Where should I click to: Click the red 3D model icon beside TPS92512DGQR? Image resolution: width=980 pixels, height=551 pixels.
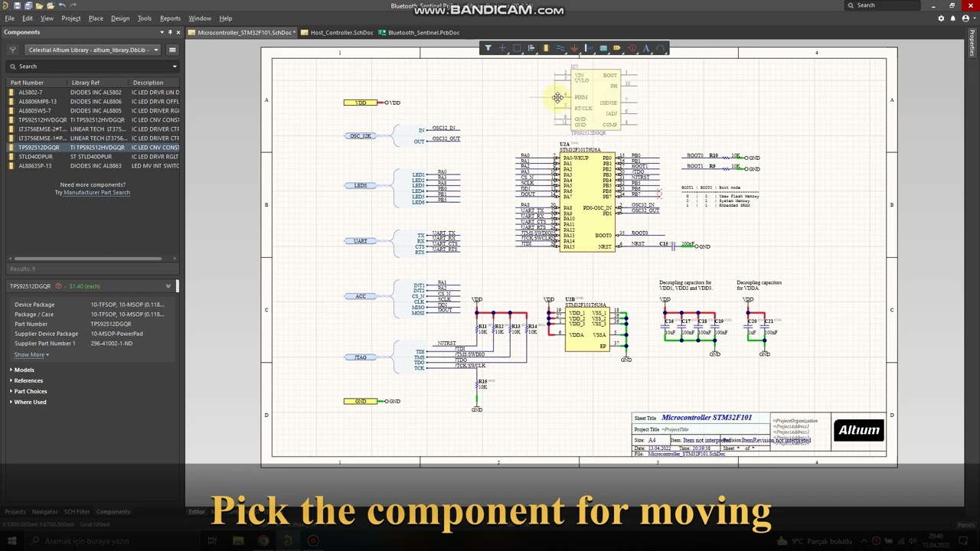(x=58, y=286)
